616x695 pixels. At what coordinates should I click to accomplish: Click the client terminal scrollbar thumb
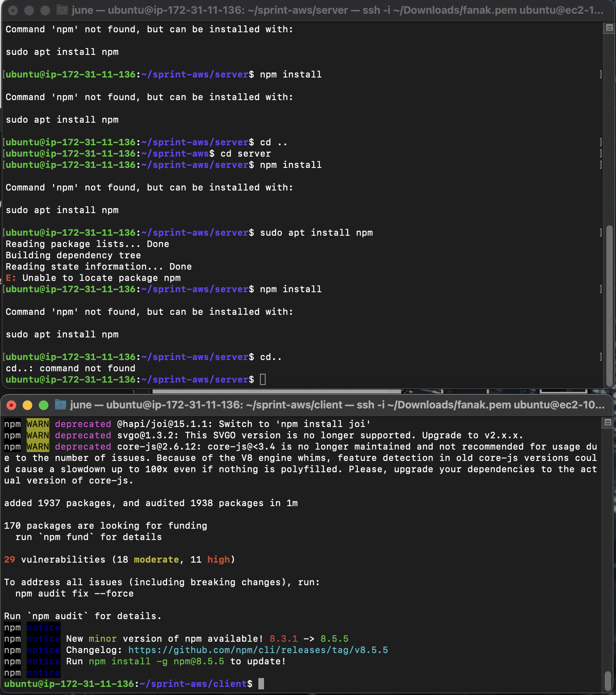tap(608, 681)
